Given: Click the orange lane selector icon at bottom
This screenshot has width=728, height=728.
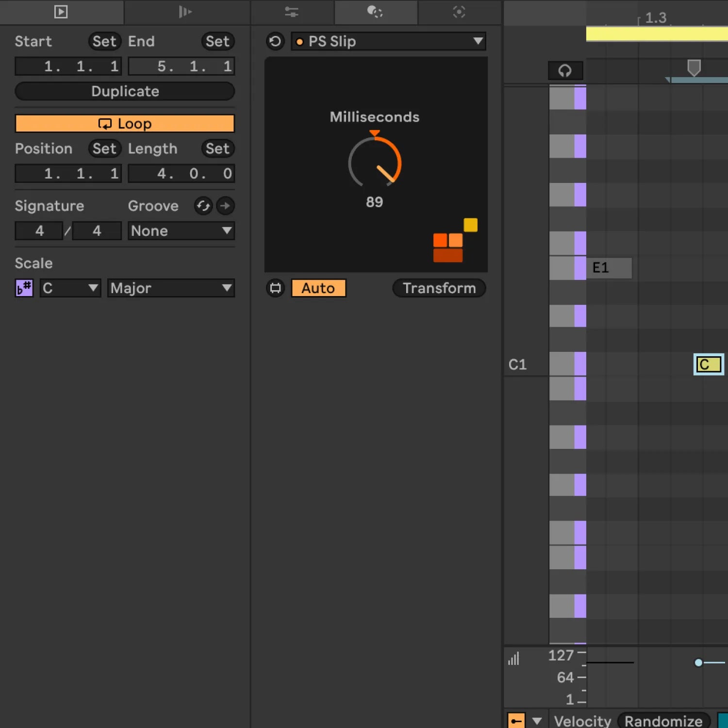Looking at the screenshot, I should [x=516, y=721].
